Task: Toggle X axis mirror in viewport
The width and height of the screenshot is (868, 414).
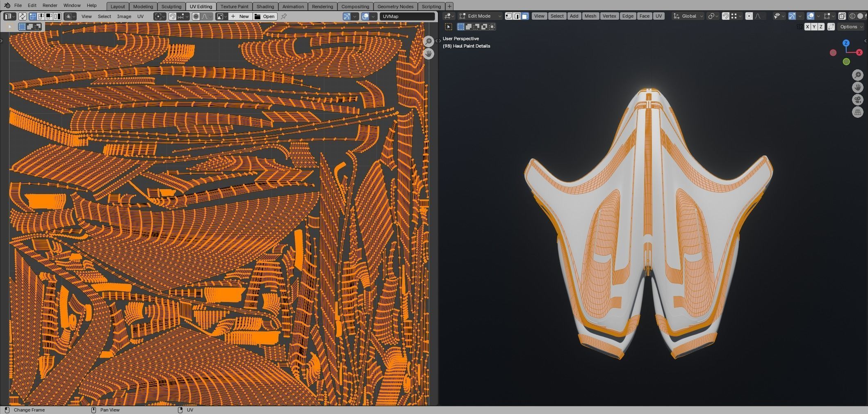Action: 807,27
